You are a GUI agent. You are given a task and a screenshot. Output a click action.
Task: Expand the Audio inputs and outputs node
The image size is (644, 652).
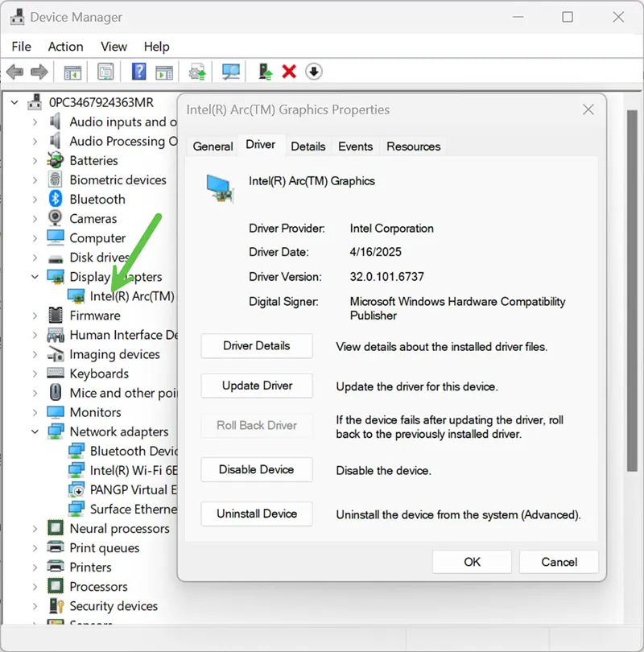(35, 122)
